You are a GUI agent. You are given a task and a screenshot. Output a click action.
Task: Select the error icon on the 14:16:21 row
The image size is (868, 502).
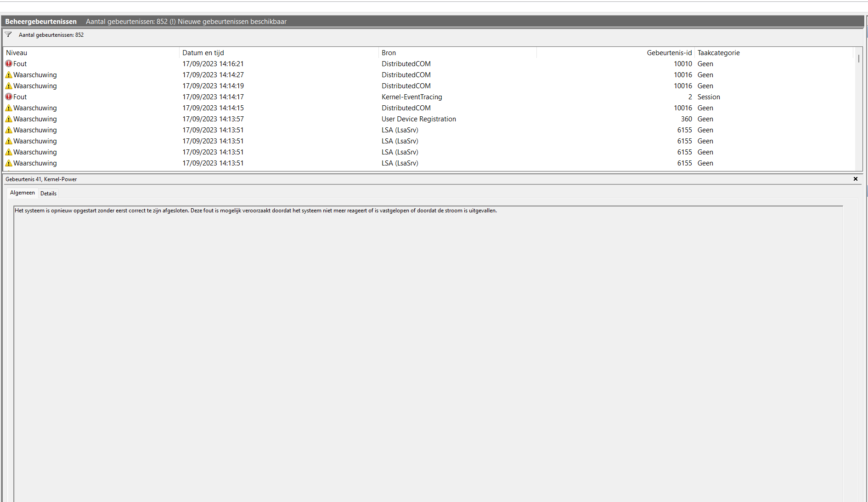tap(9, 64)
